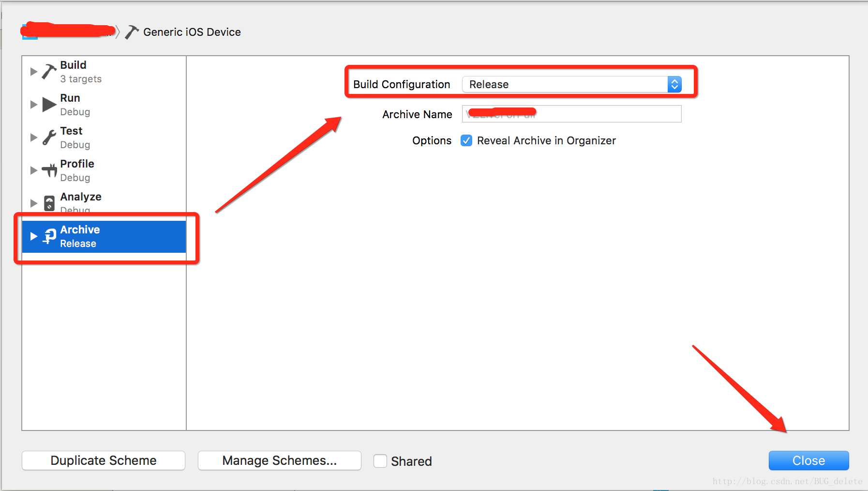
Task: Enable the Shared checkbox
Action: [x=380, y=461]
